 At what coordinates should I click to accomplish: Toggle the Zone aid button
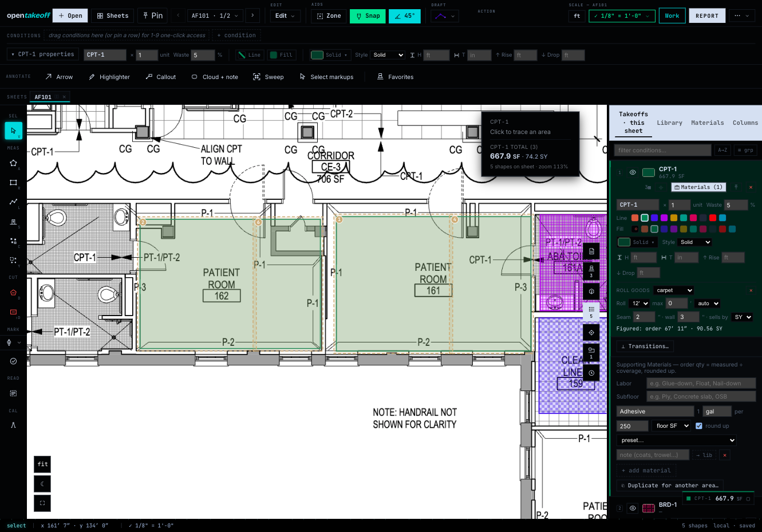329,16
